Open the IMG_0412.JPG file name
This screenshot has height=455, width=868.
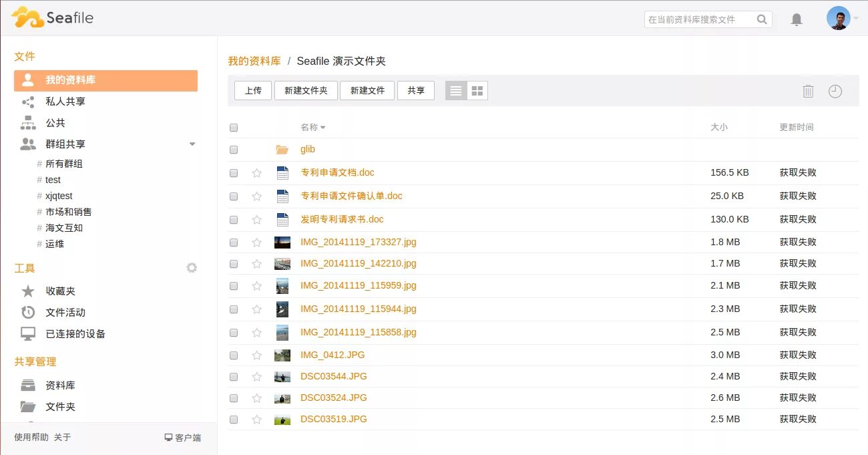333,355
